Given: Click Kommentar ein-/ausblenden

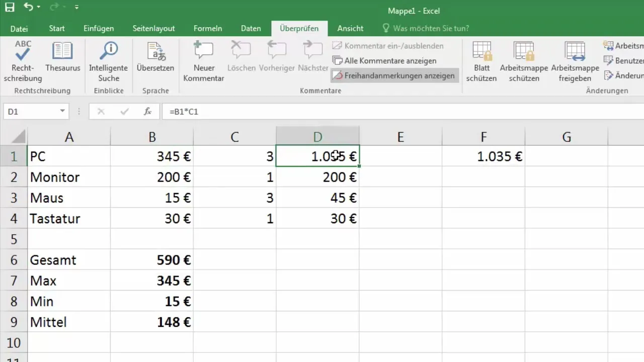Looking at the screenshot, I should pyautogui.click(x=388, y=46).
